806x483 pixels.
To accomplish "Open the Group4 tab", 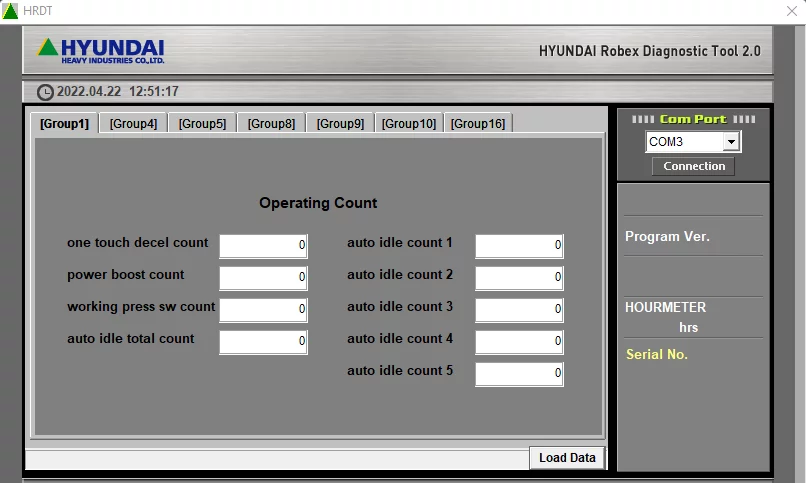I will click(x=133, y=124).
